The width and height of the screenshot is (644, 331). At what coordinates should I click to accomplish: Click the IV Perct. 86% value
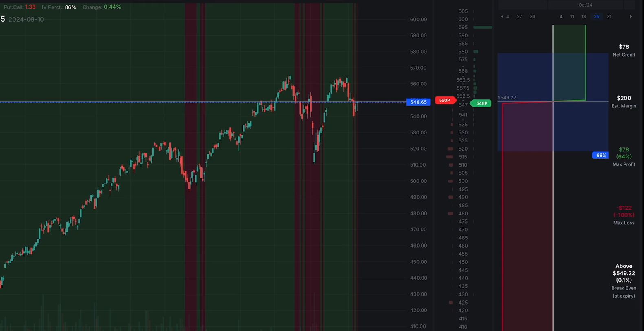click(70, 7)
